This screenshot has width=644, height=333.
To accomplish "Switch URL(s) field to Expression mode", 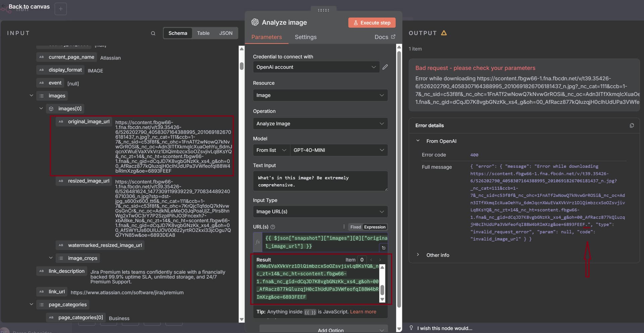I will point(375,227).
